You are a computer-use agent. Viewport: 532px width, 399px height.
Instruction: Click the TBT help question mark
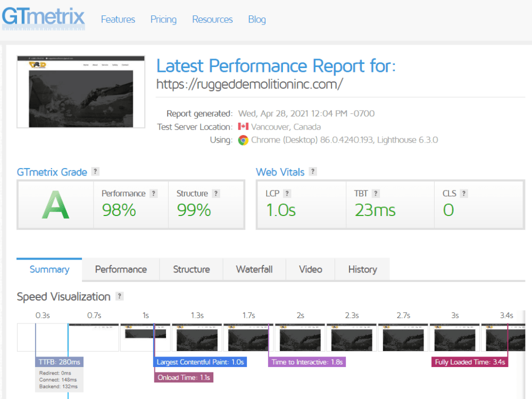click(376, 194)
